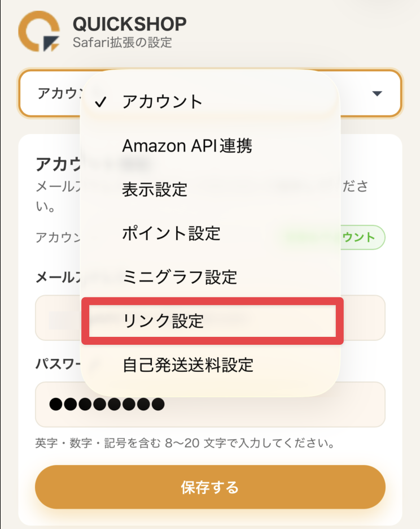Click the Safari拡張の設定 subtitle

click(x=122, y=42)
